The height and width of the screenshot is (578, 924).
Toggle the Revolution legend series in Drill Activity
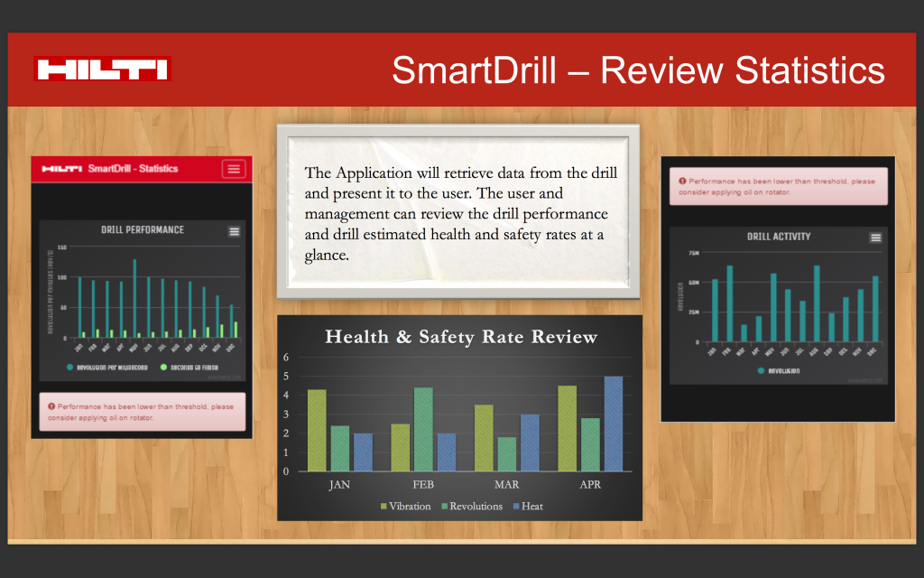click(779, 371)
